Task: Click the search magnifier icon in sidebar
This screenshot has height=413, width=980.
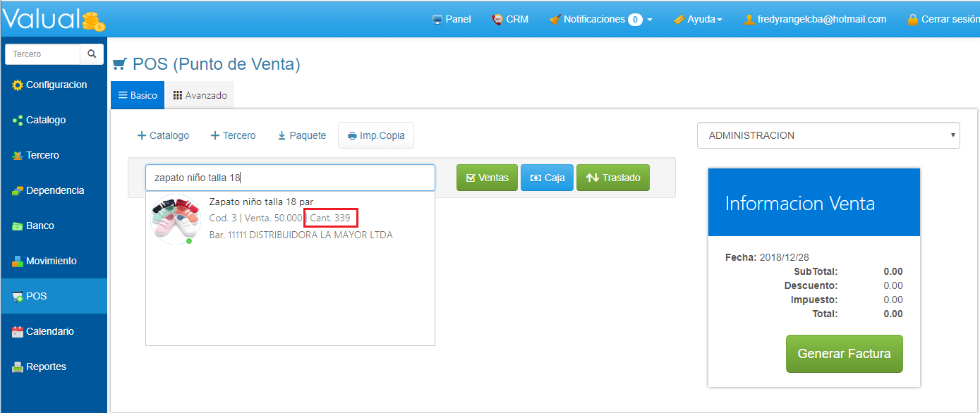Action: 92,54
